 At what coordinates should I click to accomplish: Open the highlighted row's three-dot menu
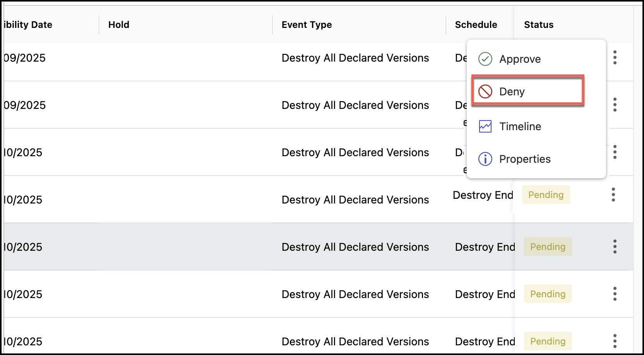coord(615,246)
